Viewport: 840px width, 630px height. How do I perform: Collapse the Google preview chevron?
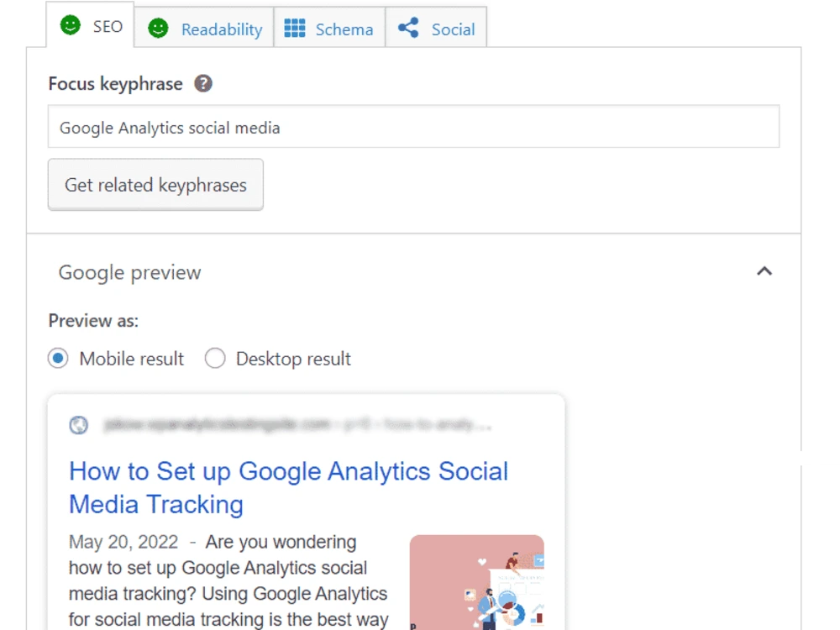[764, 271]
